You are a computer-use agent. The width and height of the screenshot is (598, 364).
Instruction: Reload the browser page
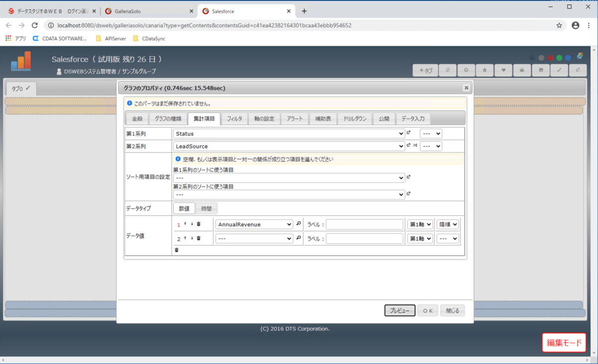pyautogui.click(x=34, y=25)
